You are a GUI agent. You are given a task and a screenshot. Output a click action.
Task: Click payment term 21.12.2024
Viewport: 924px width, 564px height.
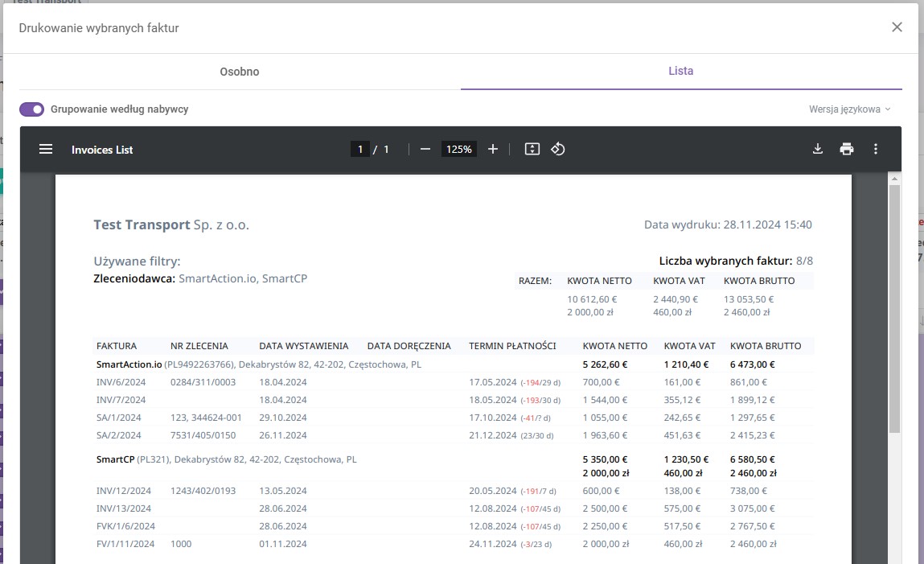(x=493, y=435)
